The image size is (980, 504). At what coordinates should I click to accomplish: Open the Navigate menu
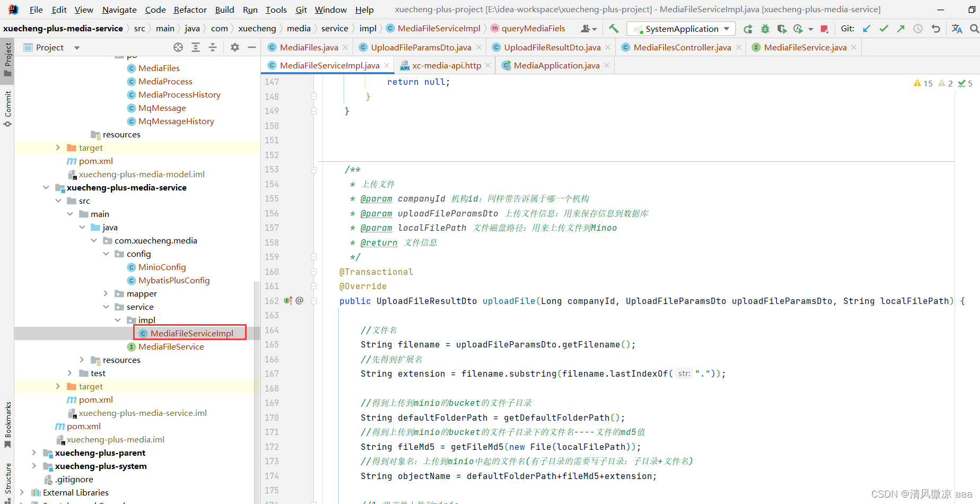[119, 10]
